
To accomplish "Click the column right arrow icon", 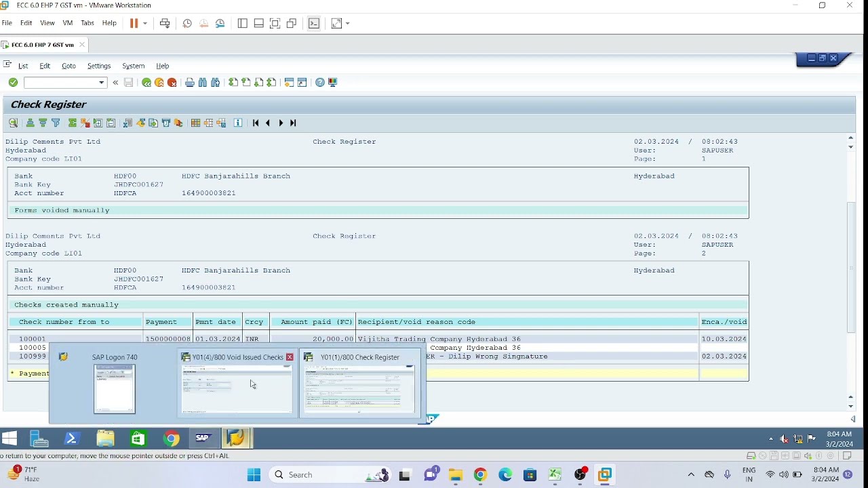I will [x=281, y=123].
